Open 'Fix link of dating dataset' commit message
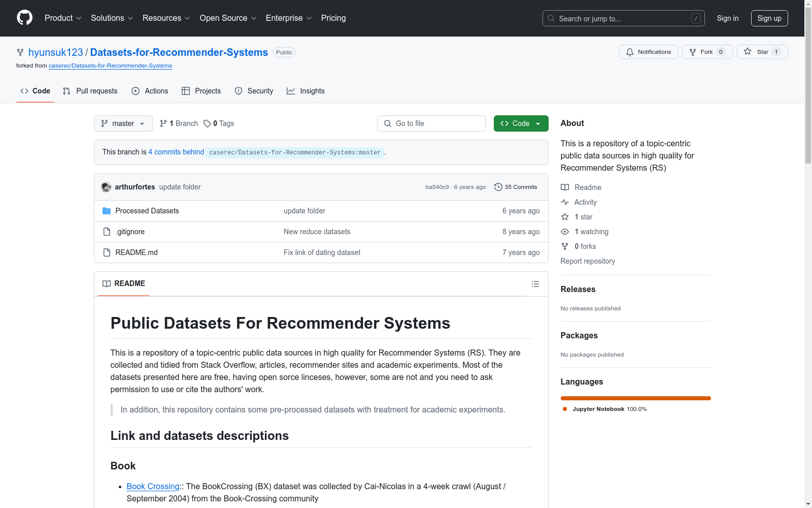 tap(322, 252)
